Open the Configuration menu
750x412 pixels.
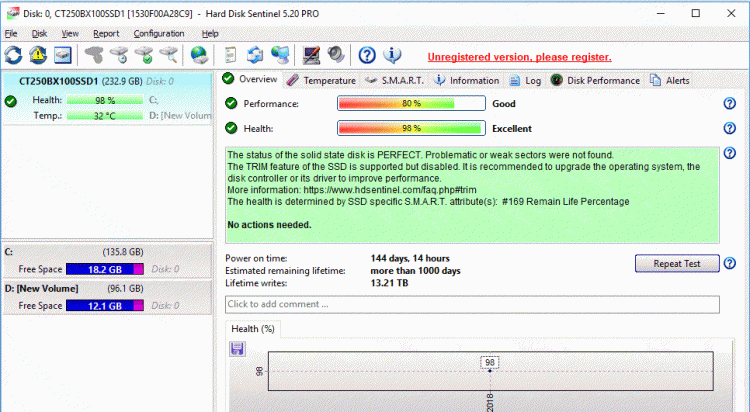[x=159, y=33]
